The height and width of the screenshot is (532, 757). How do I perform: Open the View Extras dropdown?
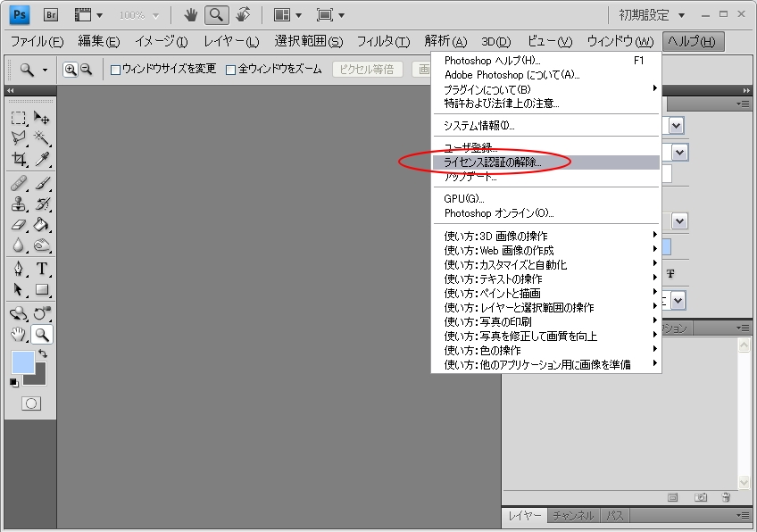click(88, 15)
